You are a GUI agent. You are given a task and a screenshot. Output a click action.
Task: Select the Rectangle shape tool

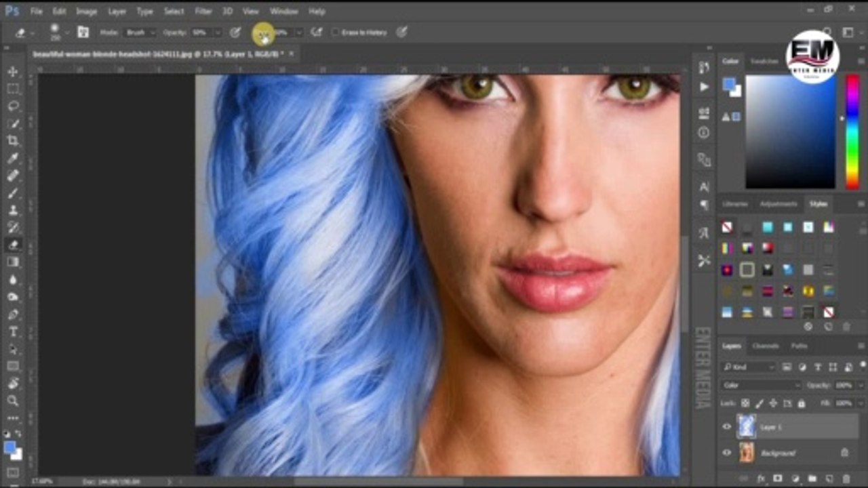(x=13, y=366)
